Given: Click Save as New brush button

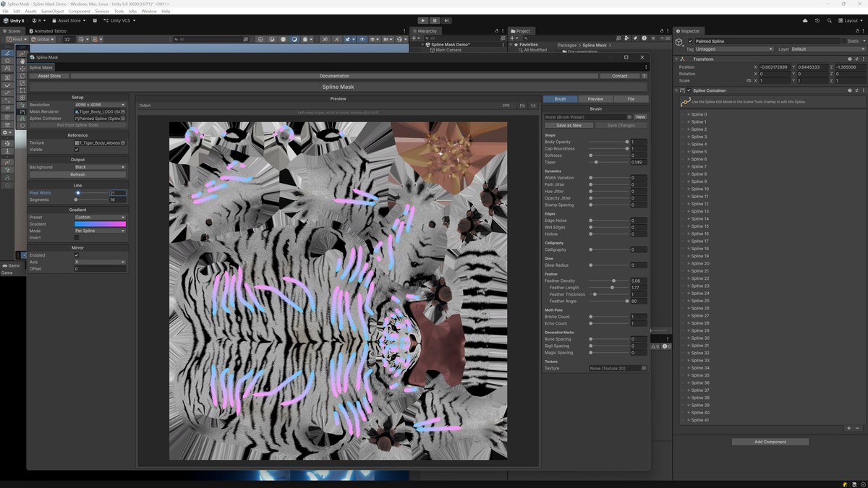Looking at the screenshot, I should (x=569, y=125).
